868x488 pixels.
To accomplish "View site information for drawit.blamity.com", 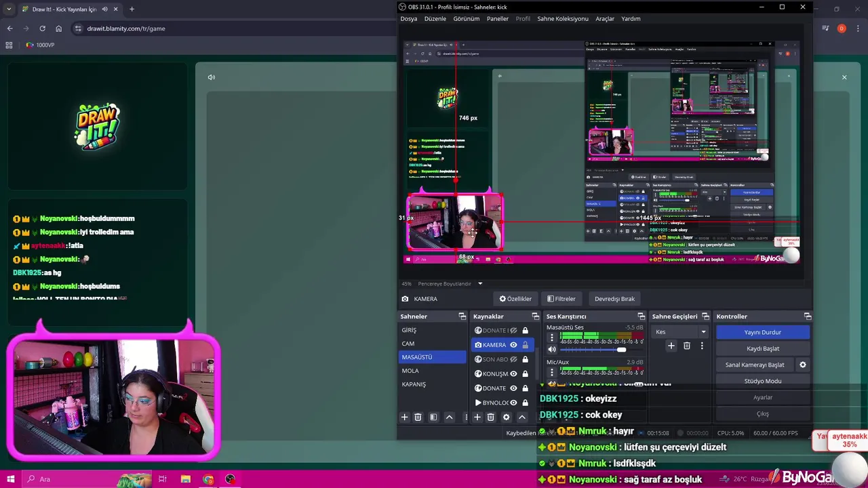I will pos(78,28).
